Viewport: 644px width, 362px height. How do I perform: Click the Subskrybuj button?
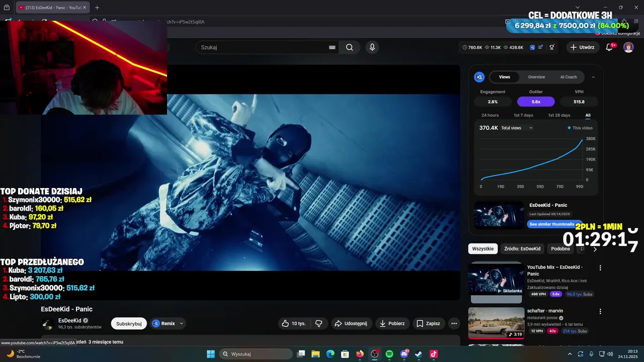click(129, 323)
